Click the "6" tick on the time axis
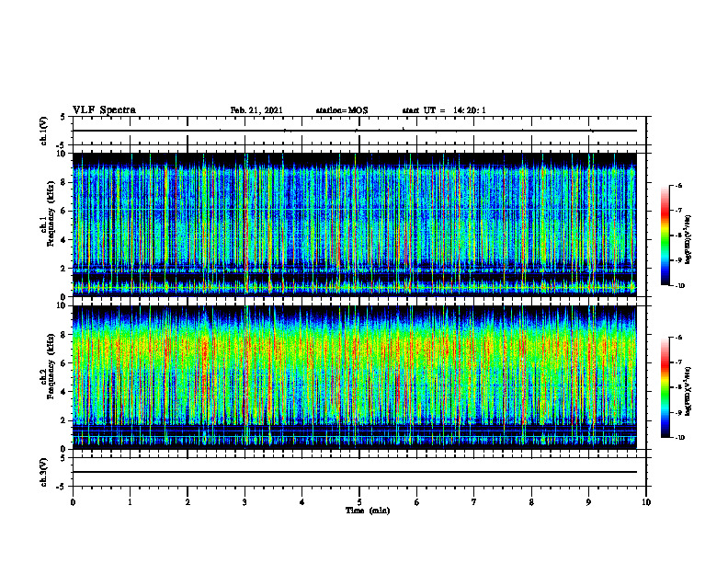728x563 pixels. tap(417, 502)
